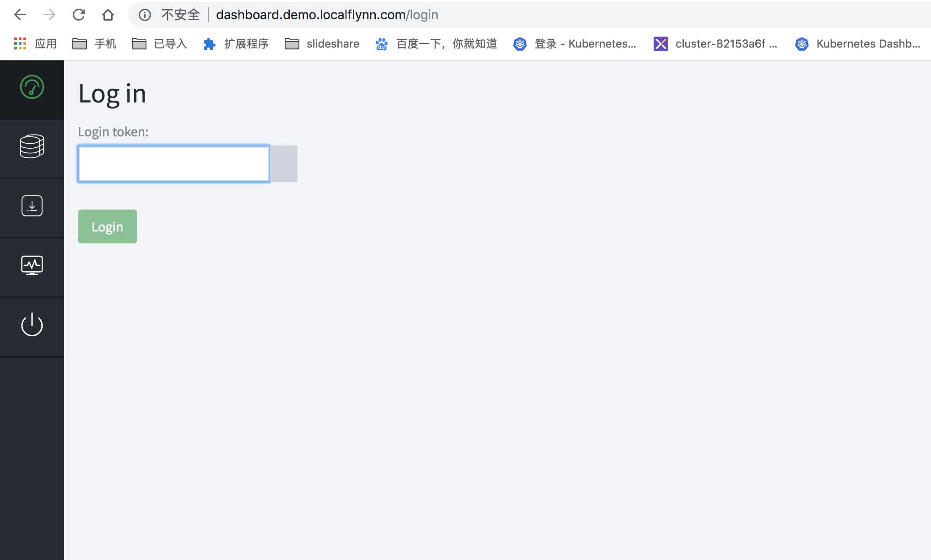Reload the page with refresh icon
This screenshot has width=931, height=560.
79,15
